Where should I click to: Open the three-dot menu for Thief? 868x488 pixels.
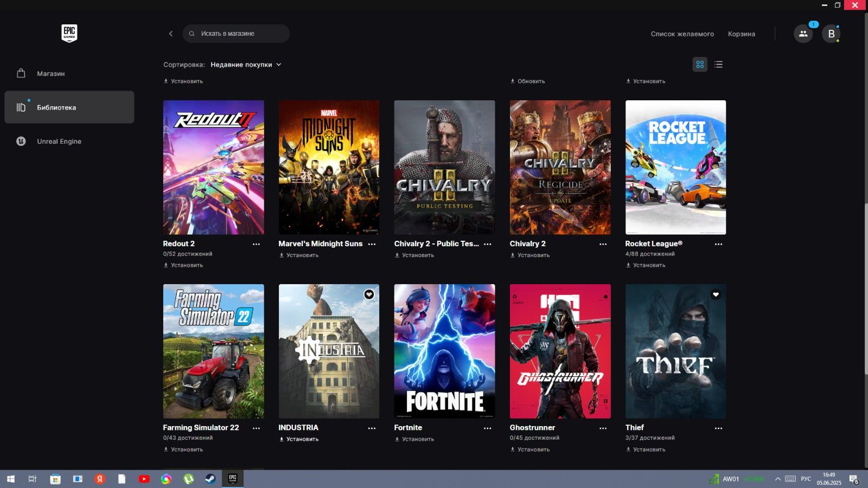tap(718, 428)
